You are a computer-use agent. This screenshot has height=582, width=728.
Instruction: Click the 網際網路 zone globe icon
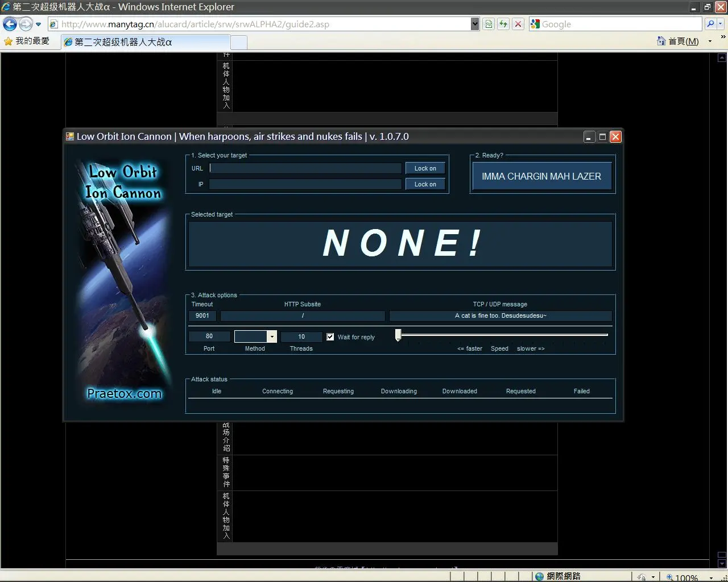tap(539, 576)
